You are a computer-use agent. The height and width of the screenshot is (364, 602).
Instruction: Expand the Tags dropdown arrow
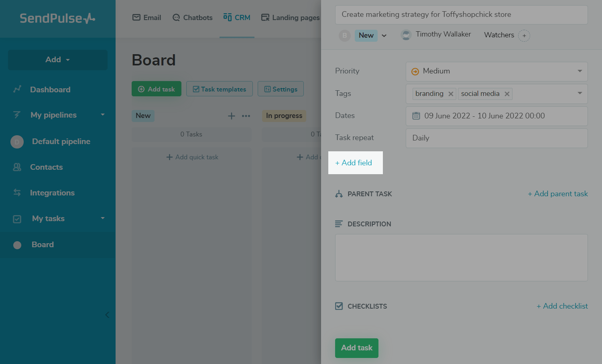(x=580, y=93)
